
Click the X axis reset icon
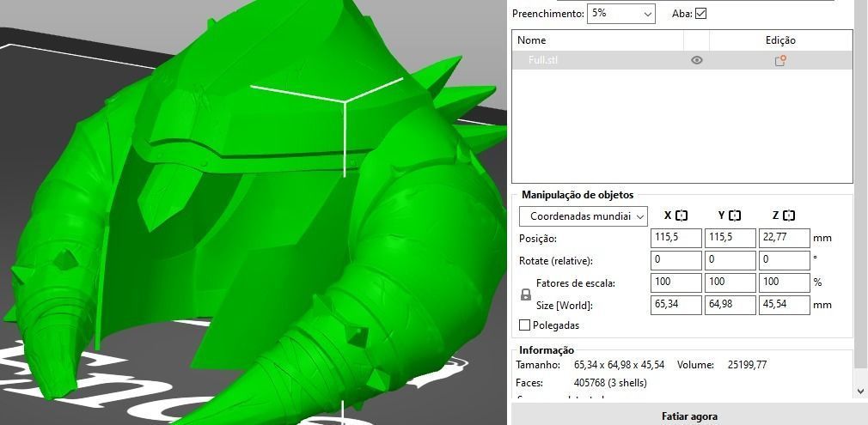point(682,216)
